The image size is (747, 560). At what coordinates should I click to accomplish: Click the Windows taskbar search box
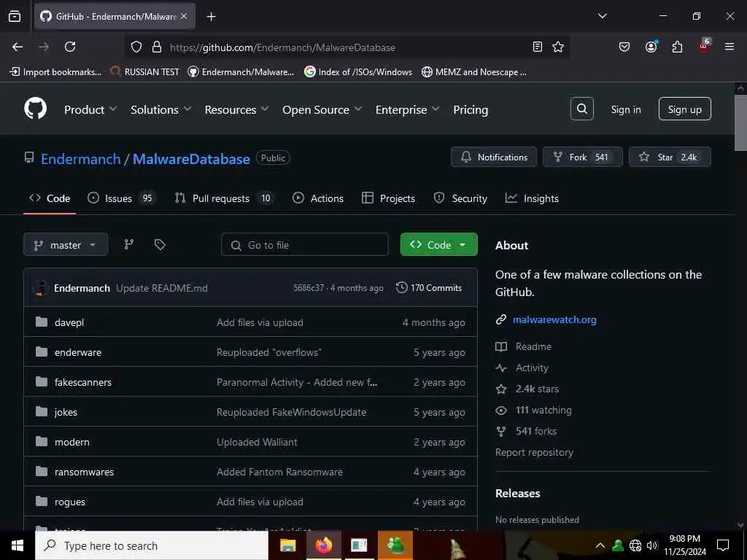point(152,545)
